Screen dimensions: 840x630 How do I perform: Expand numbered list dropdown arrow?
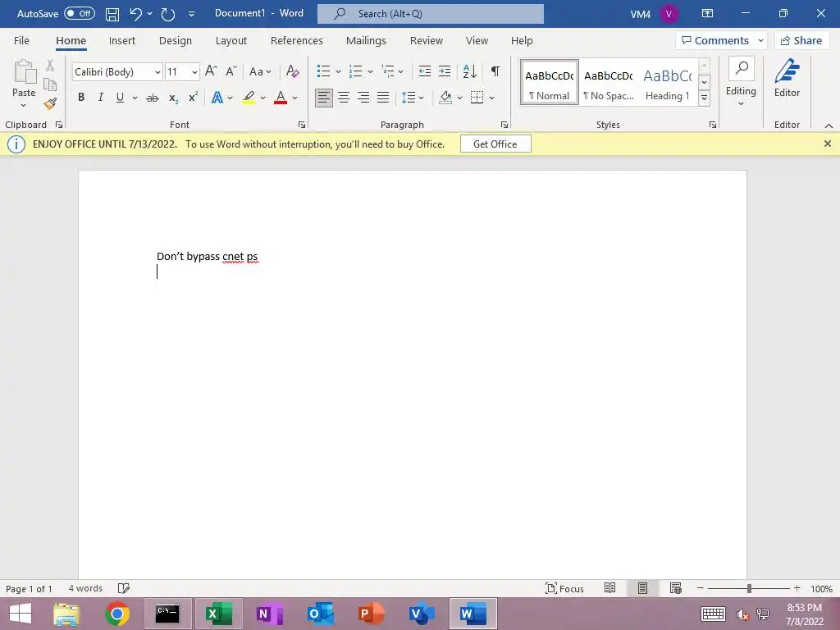click(x=370, y=71)
